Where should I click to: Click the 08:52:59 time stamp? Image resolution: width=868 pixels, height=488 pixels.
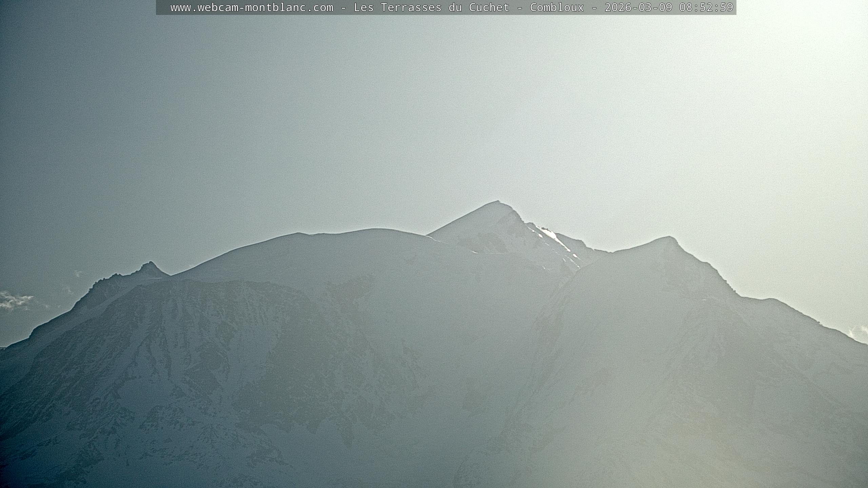click(x=706, y=7)
